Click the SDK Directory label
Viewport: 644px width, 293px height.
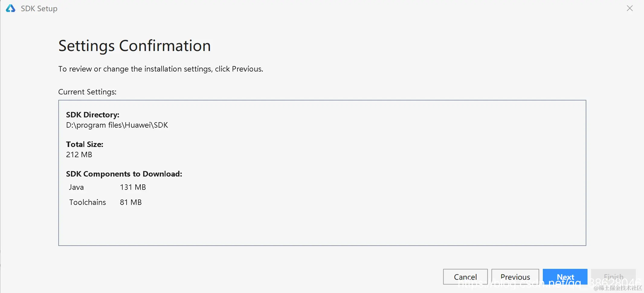[93, 115]
